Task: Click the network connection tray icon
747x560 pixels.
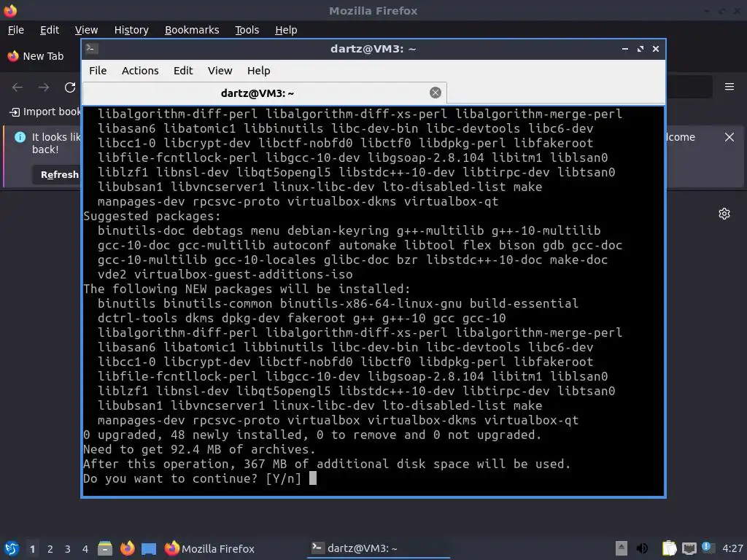Action: pyautogui.click(x=689, y=548)
